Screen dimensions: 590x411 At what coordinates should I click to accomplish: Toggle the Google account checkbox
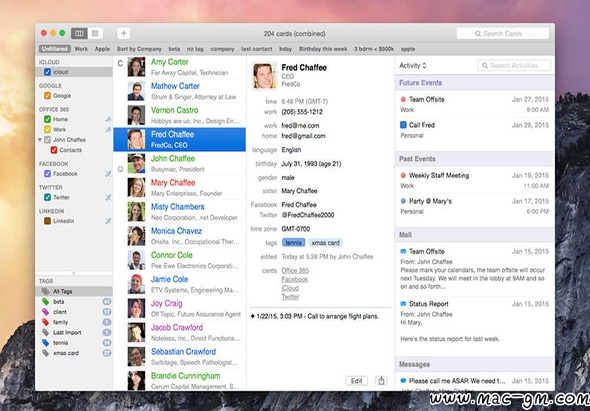[47, 96]
